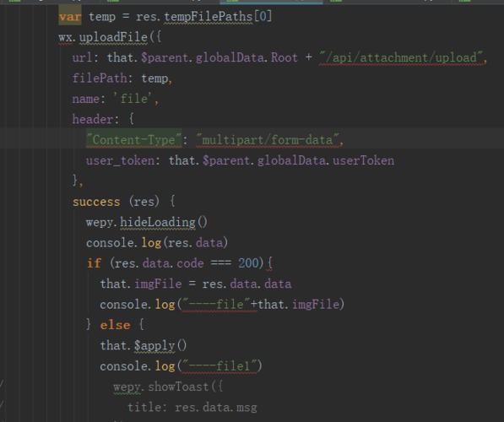The height and width of the screenshot is (422, 504).
Task: Click the $apply method call
Action: click(154, 346)
